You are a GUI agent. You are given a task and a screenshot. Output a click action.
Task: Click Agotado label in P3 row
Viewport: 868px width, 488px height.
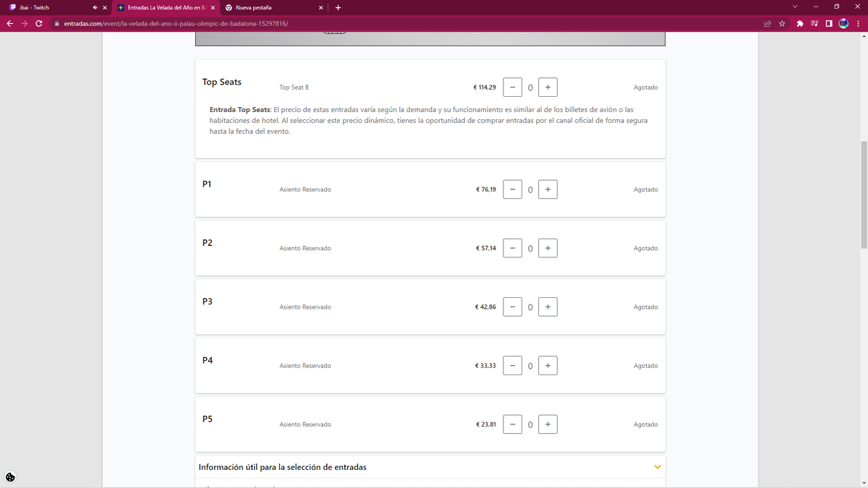click(x=646, y=307)
